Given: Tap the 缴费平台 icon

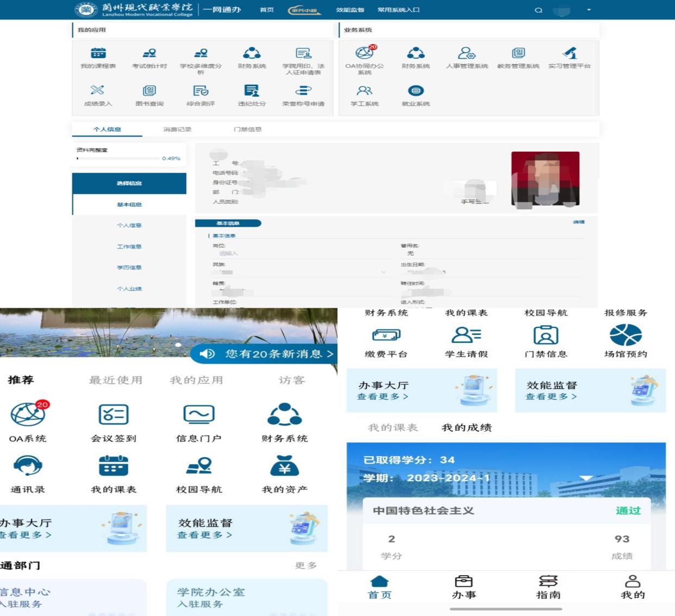Looking at the screenshot, I should [386, 335].
